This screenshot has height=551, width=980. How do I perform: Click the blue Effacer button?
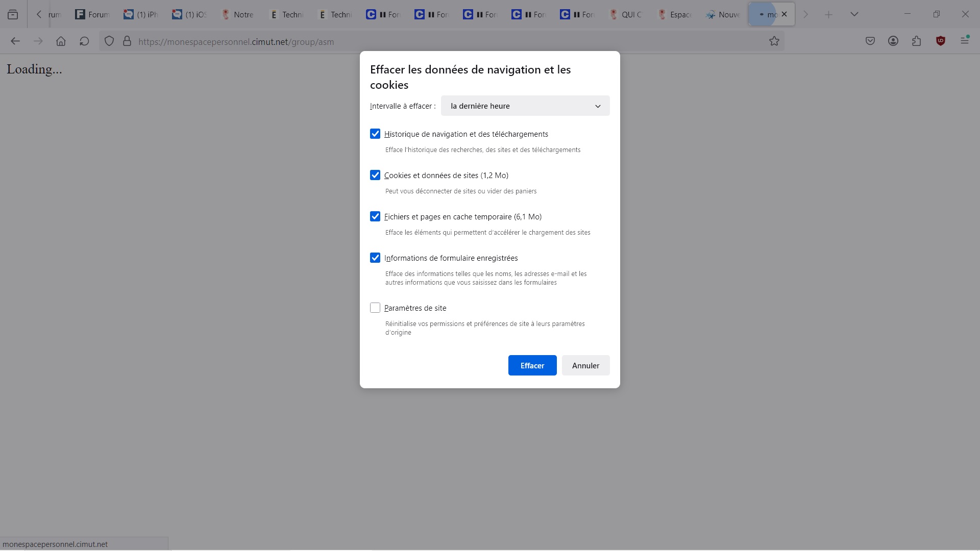click(532, 365)
